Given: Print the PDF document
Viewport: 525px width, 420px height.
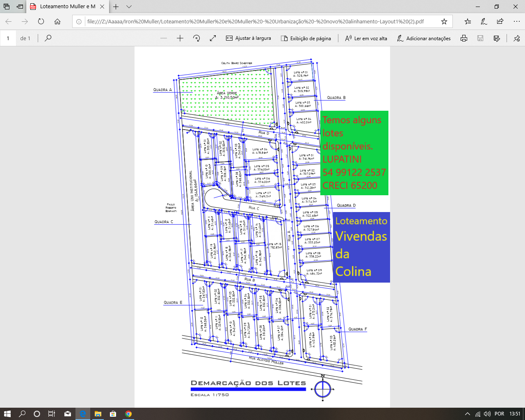Looking at the screenshot, I should [464, 38].
